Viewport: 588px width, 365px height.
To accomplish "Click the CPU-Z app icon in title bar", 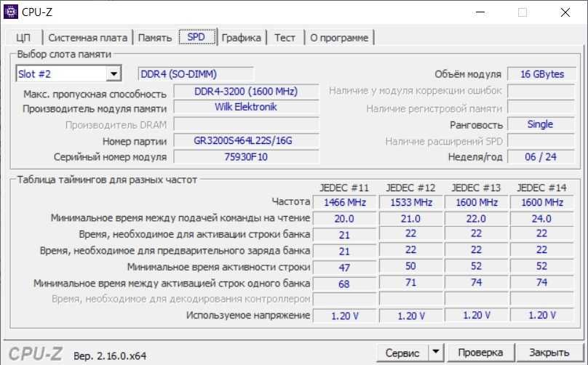I will pyautogui.click(x=10, y=12).
